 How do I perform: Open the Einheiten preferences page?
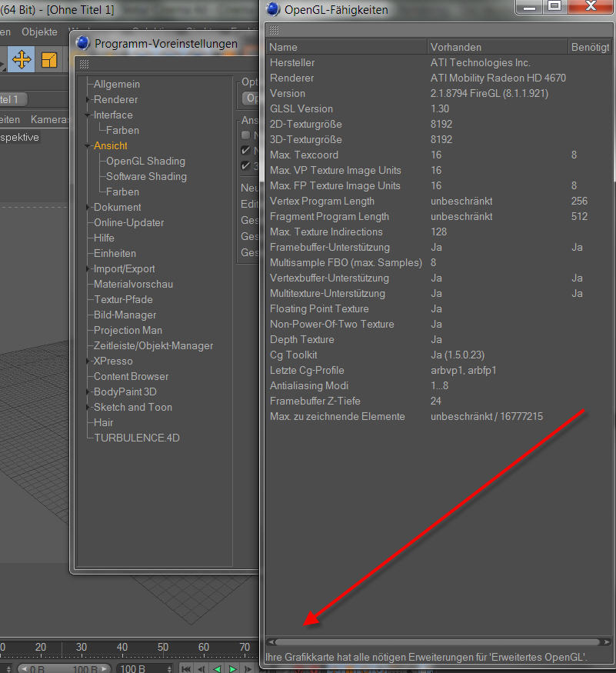(115, 253)
